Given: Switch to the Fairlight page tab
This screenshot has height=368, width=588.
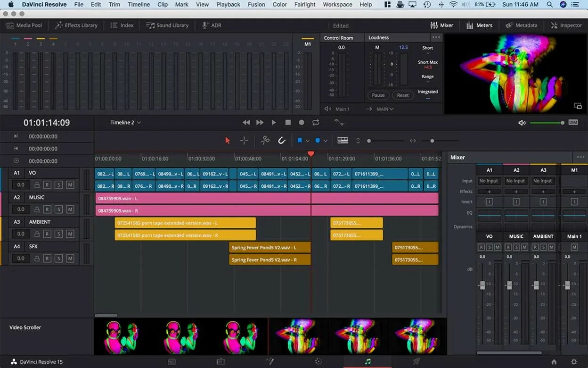Looking at the screenshot, I should pyautogui.click(x=367, y=361).
